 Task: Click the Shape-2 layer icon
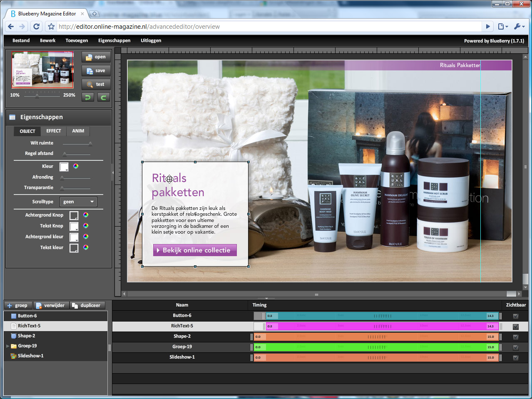[14, 336]
